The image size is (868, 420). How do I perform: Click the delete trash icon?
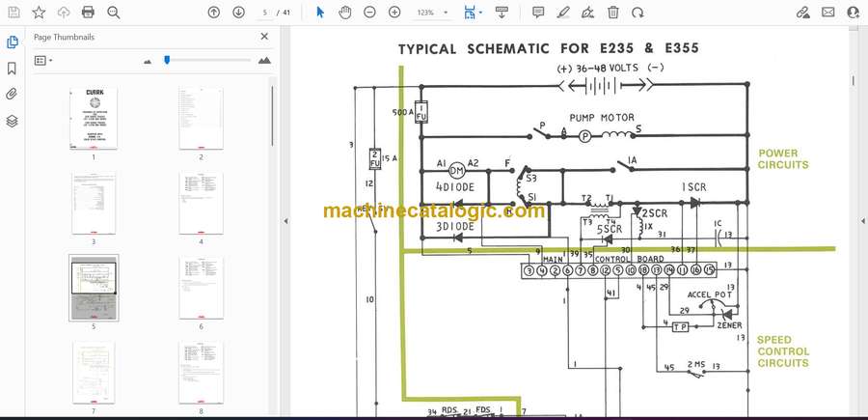613,13
